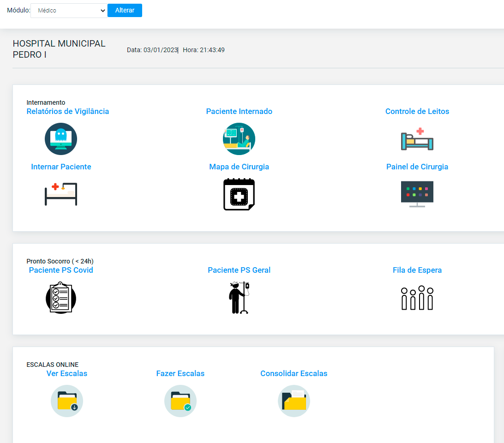Open the Fila de Espera people icon
This screenshot has width=504, height=443.
point(417,298)
